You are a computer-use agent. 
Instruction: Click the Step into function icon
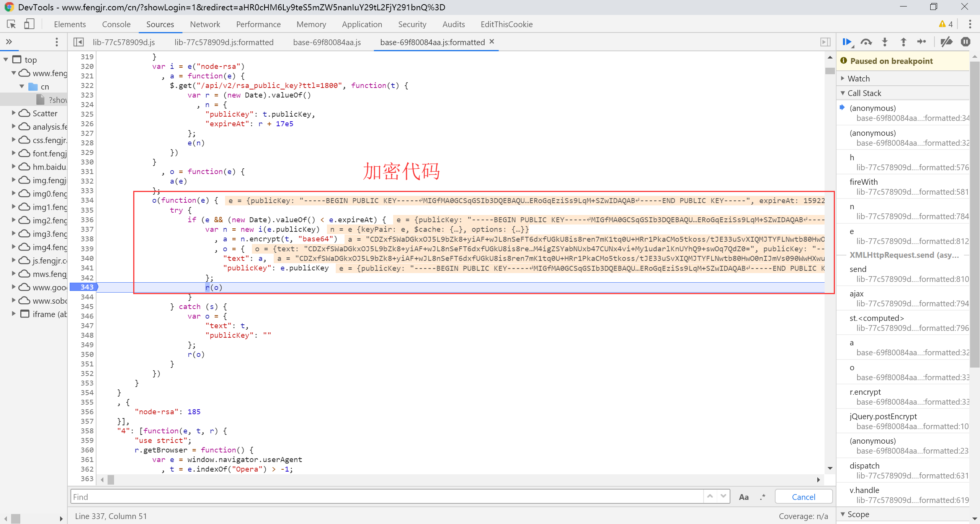(x=885, y=42)
